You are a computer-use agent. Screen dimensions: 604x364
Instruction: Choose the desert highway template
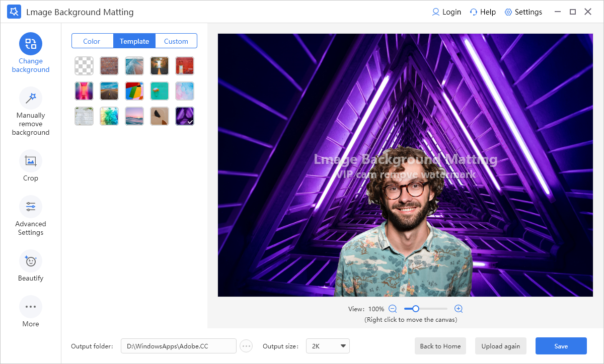pos(109,91)
